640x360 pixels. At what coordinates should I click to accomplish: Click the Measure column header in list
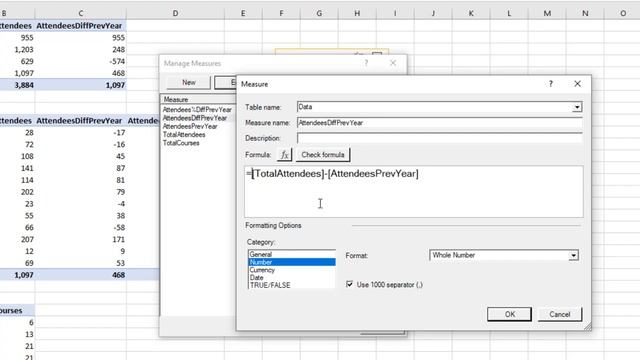pyautogui.click(x=198, y=99)
